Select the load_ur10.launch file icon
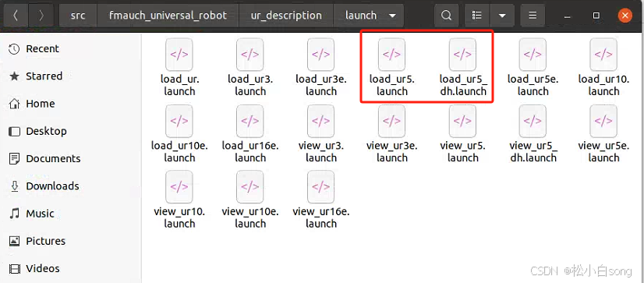The height and width of the screenshot is (283, 644). 603,55
